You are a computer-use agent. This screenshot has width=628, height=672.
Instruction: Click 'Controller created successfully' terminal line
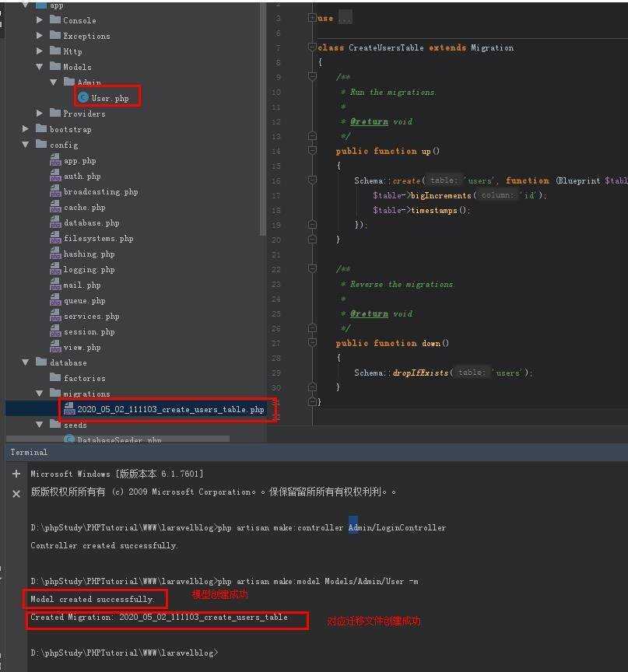pos(103,545)
